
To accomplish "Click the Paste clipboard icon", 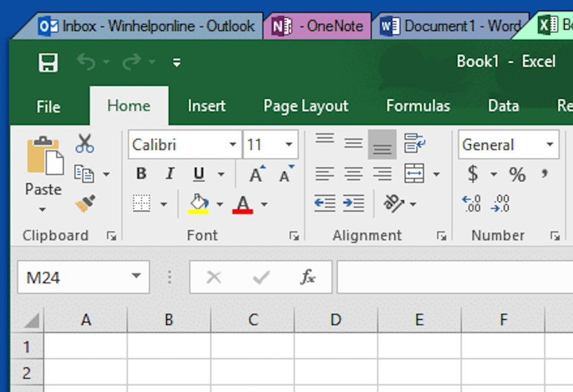I will coord(45,155).
